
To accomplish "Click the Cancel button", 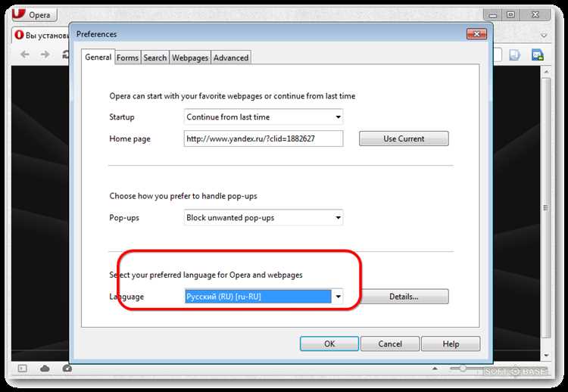I will tap(390, 344).
